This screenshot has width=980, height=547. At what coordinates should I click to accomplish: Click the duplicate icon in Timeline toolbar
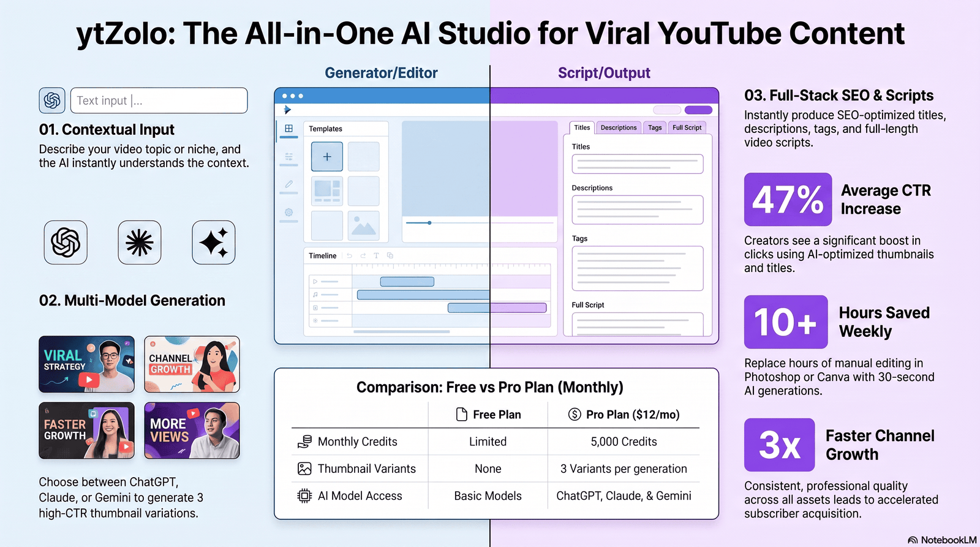click(x=390, y=255)
